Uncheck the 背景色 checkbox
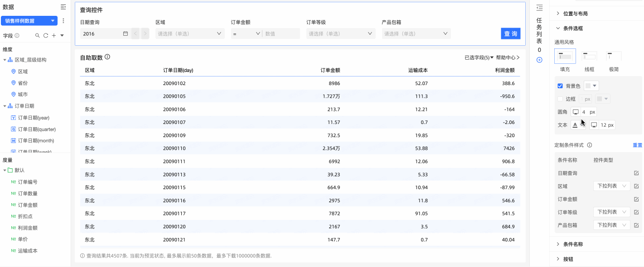The image size is (644, 267). coord(560,86)
